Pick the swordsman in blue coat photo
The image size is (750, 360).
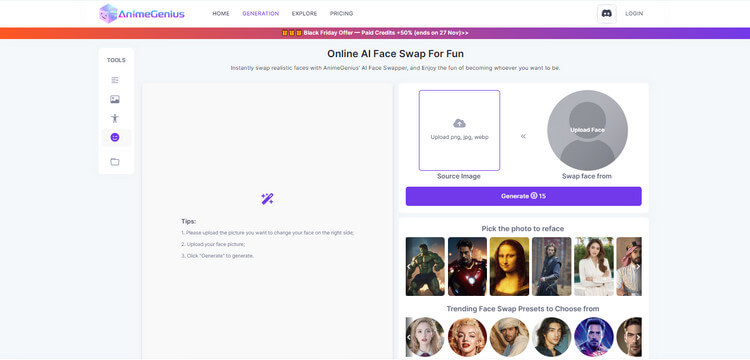[551, 266]
